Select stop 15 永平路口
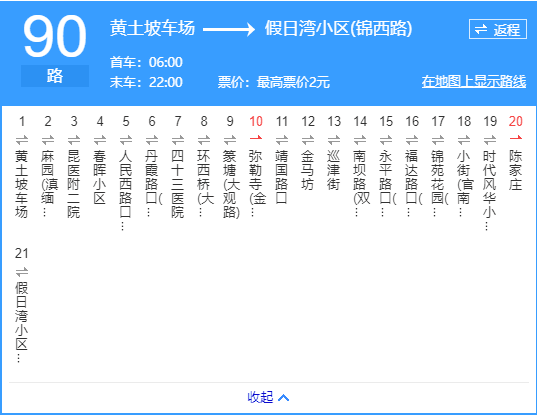Image resolution: width=537 pixels, height=416 pixels. [x=387, y=183]
